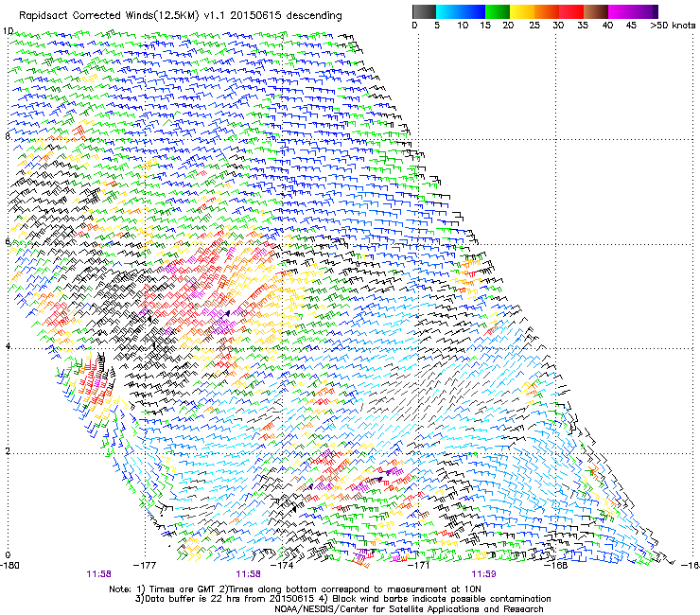Click the yellow 20-25 knots color band
The height and width of the screenshot is (615, 700).
pyautogui.click(x=522, y=11)
